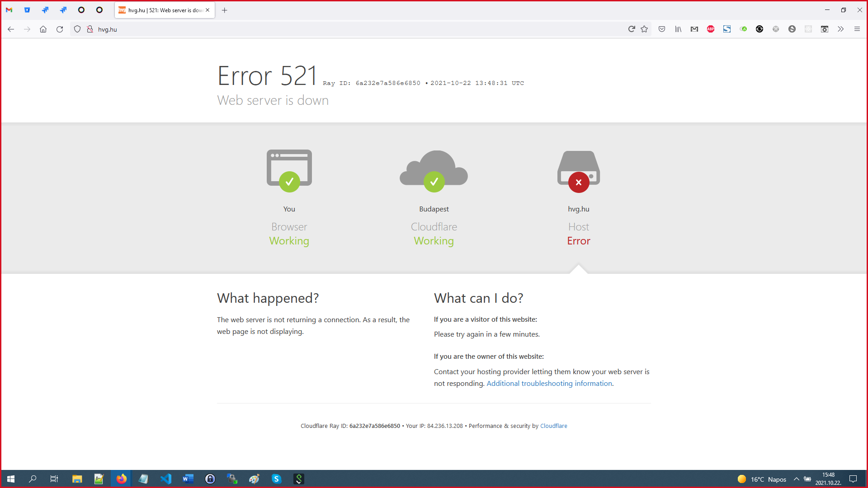
Task: Go to Firefox home page icon
Action: tap(43, 29)
